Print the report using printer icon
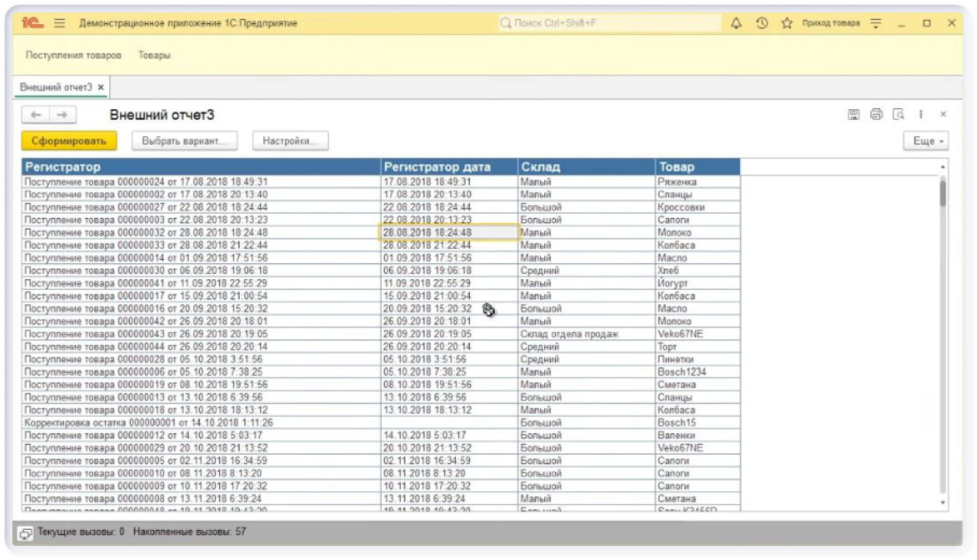Viewport: 977px width, 560px height. coord(876,114)
